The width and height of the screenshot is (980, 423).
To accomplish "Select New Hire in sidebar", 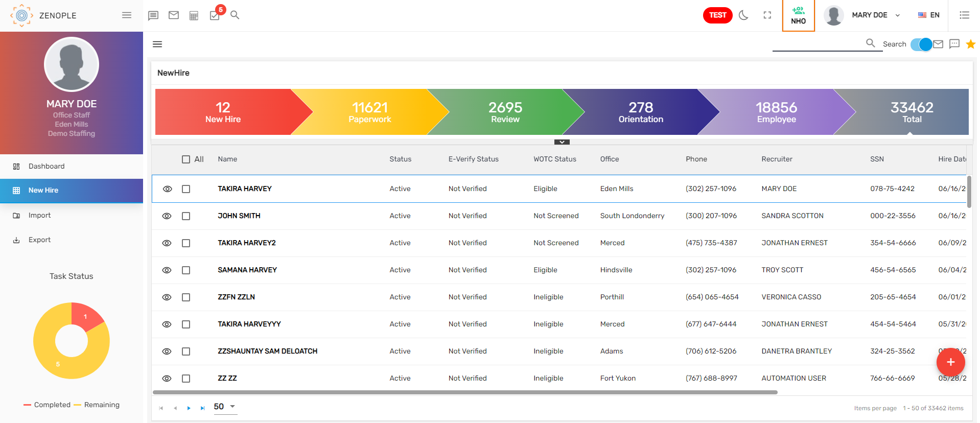I will (x=72, y=191).
